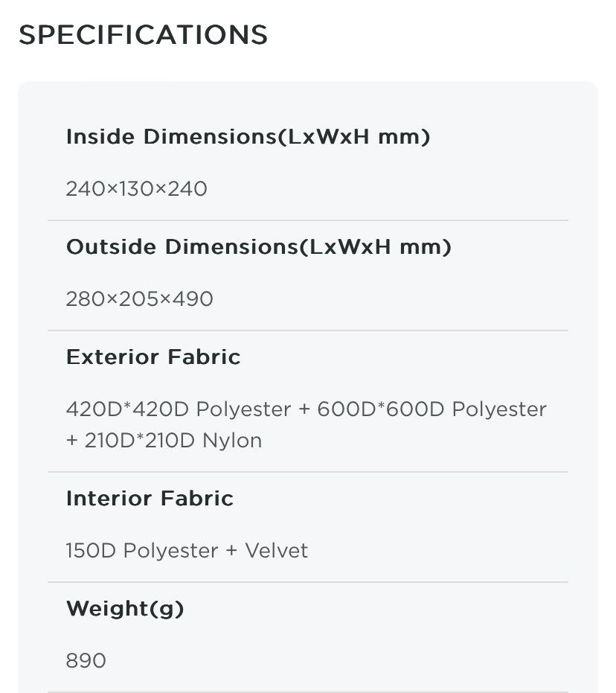616x693 pixels.
Task: Click the 150D Polyester text
Action: coord(142,551)
